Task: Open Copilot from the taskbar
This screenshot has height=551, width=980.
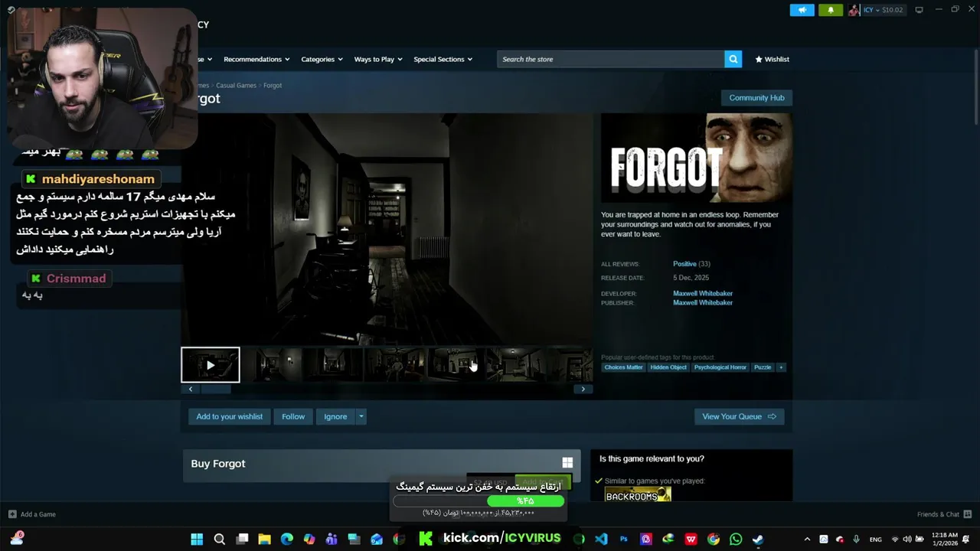Action: [309, 539]
